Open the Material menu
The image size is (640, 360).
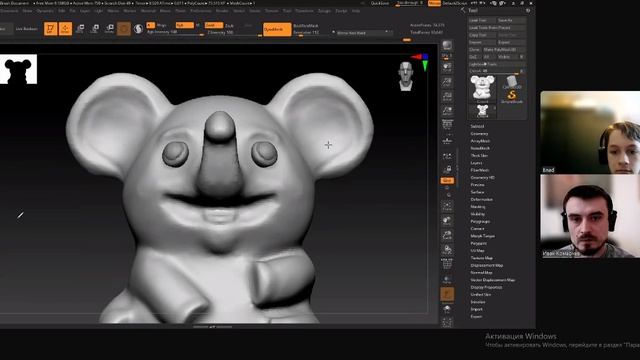148,11
